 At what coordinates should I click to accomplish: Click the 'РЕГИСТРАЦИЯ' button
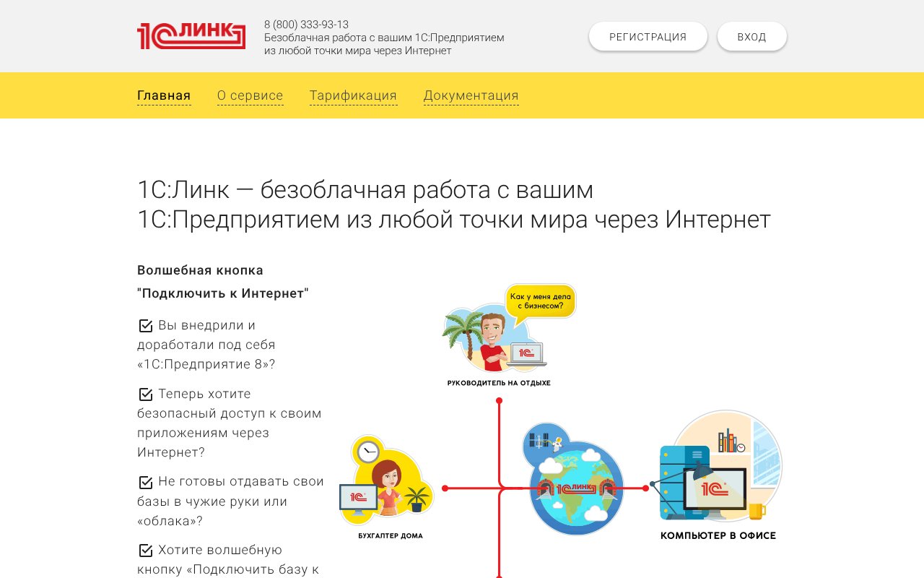pyautogui.click(x=648, y=35)
